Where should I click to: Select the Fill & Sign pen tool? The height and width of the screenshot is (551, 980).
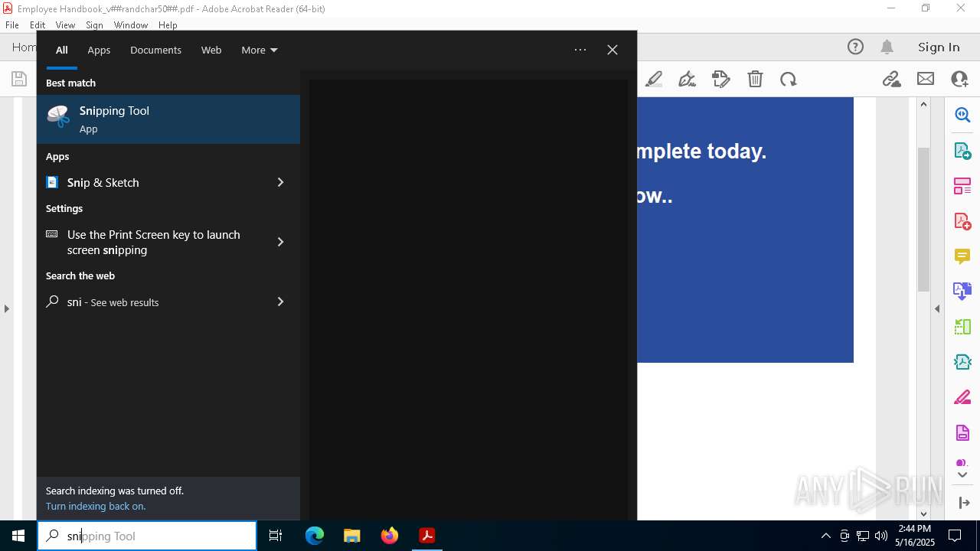687,79
